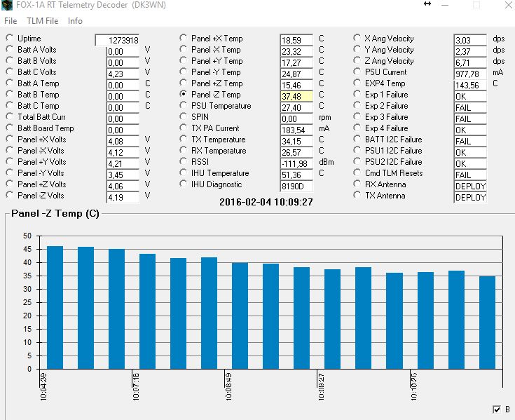Select the Batt B Volts radio button
The height and width of the screenshot is (420, 515).
pos(10,60)
